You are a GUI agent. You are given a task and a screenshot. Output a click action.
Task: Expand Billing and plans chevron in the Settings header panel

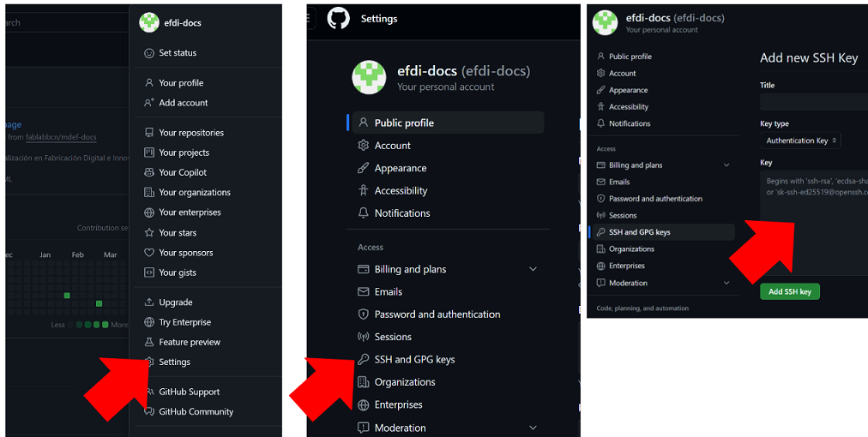point(533,269)
